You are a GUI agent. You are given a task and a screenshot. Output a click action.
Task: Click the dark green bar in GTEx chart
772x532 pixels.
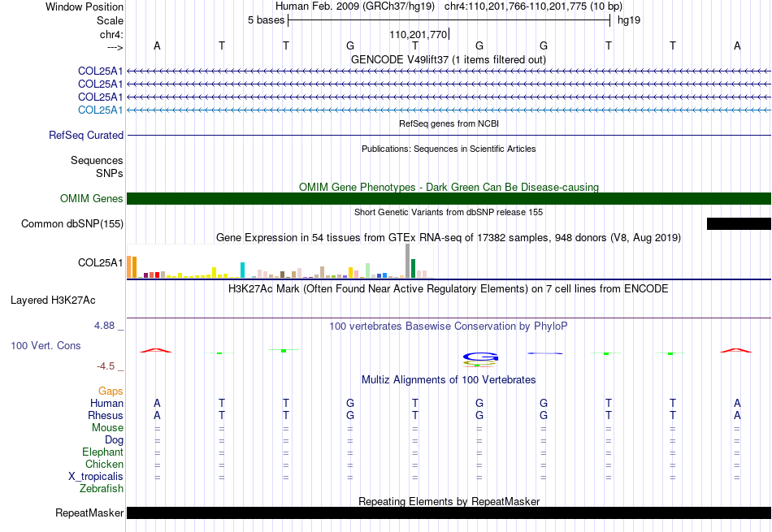tap(414, 269)
